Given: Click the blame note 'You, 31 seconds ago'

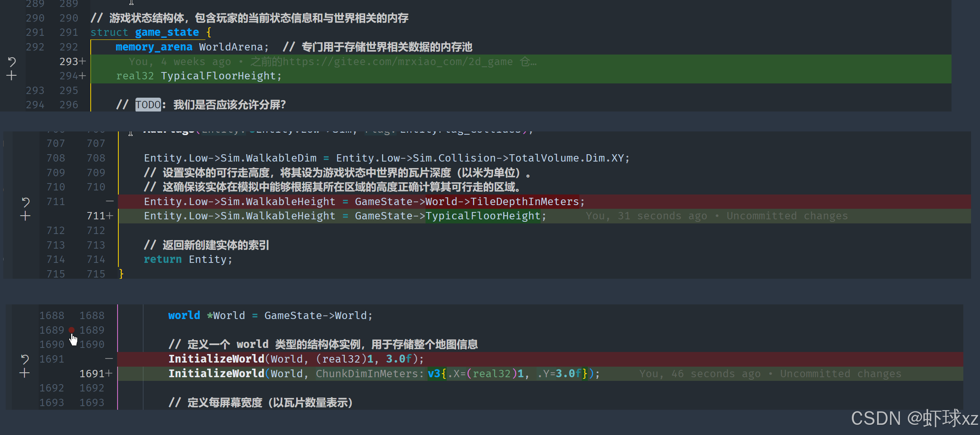Looking at the screenshot, I should click(646, 216).
